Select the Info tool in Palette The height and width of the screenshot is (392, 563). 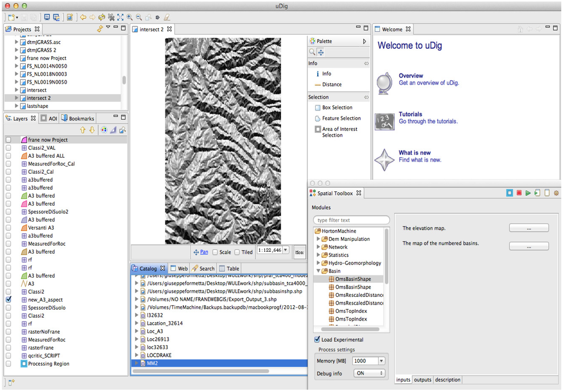(x=327, y=74)
